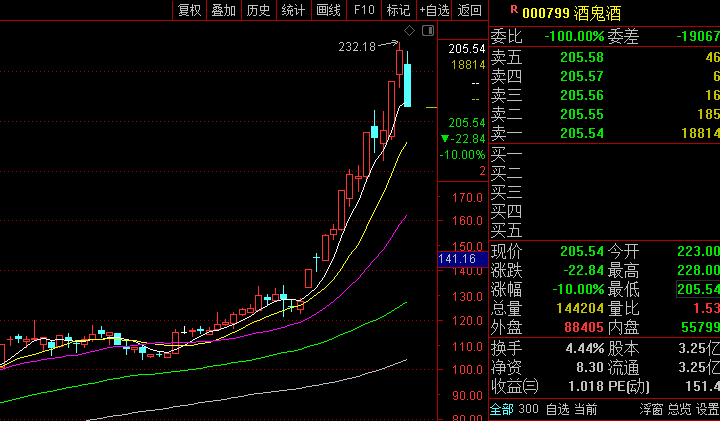Click 卖一 price 205.54
The width and height of the screenshot is (720, 421).
(x=582, y=133)
